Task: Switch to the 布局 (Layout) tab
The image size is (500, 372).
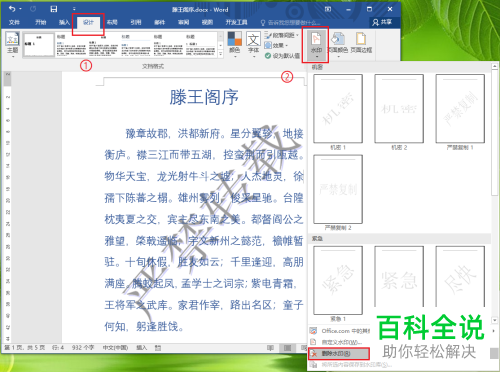Action: point(112,22)
